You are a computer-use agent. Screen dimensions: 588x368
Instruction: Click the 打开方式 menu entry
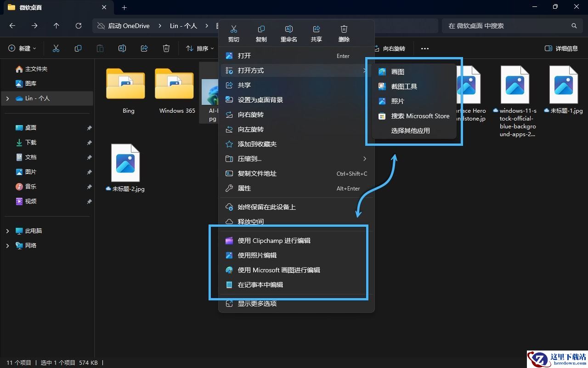coord(297,70)
